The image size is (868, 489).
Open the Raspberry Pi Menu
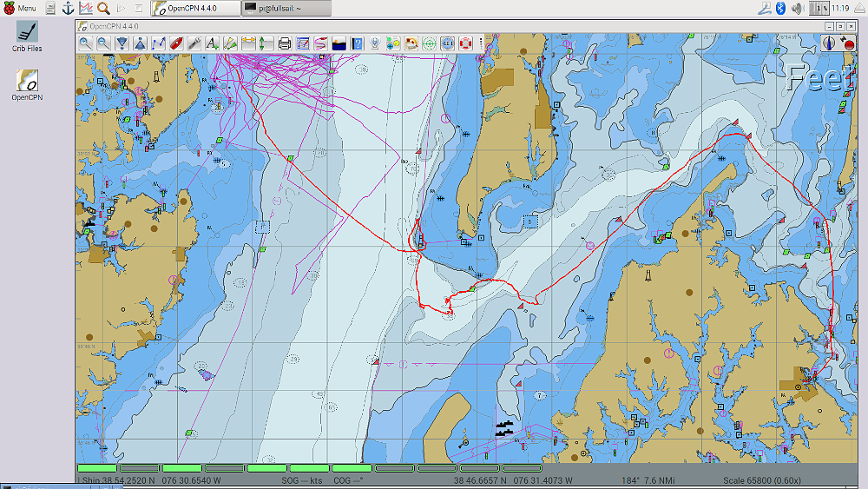click(x=20, y=8)
